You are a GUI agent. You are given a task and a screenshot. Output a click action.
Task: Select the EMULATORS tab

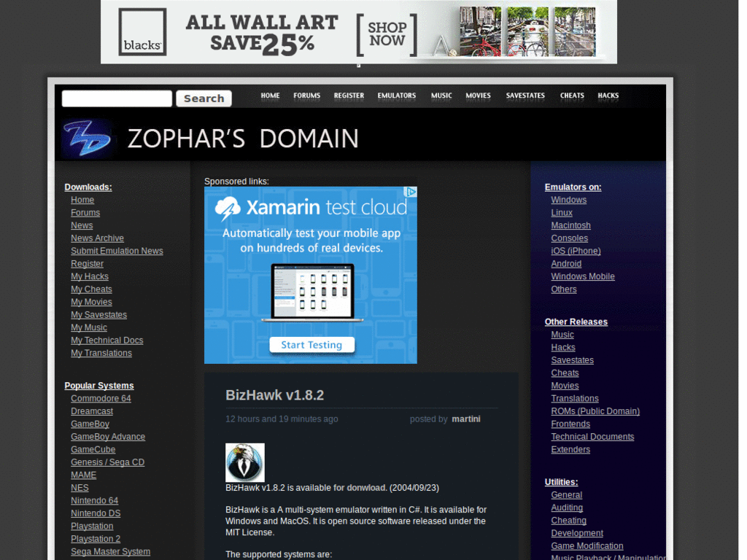tap(396, 96)
